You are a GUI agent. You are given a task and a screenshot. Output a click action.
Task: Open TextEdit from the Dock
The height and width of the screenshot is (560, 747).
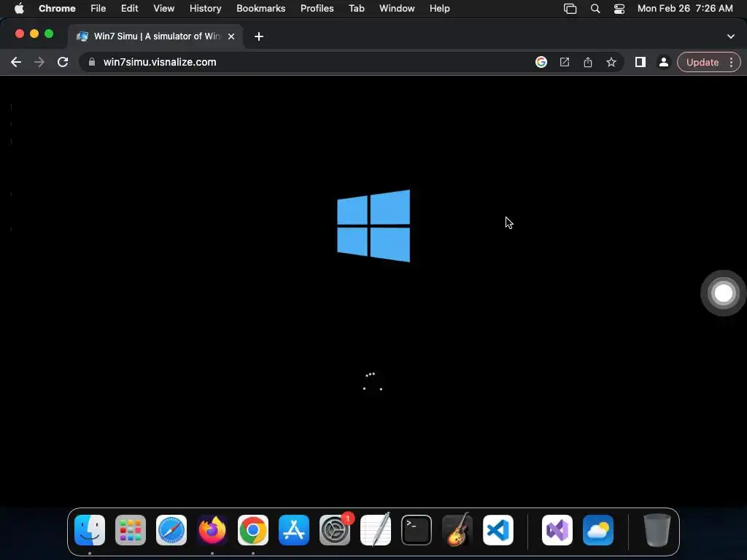tap(376, 530)
